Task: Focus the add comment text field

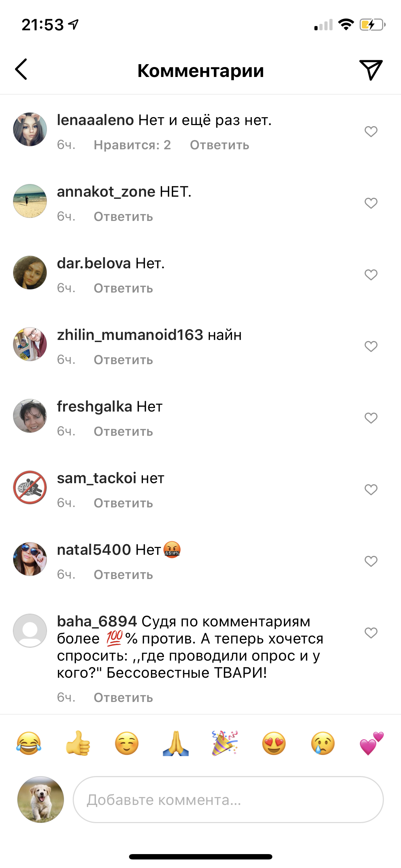Action: 228,800
